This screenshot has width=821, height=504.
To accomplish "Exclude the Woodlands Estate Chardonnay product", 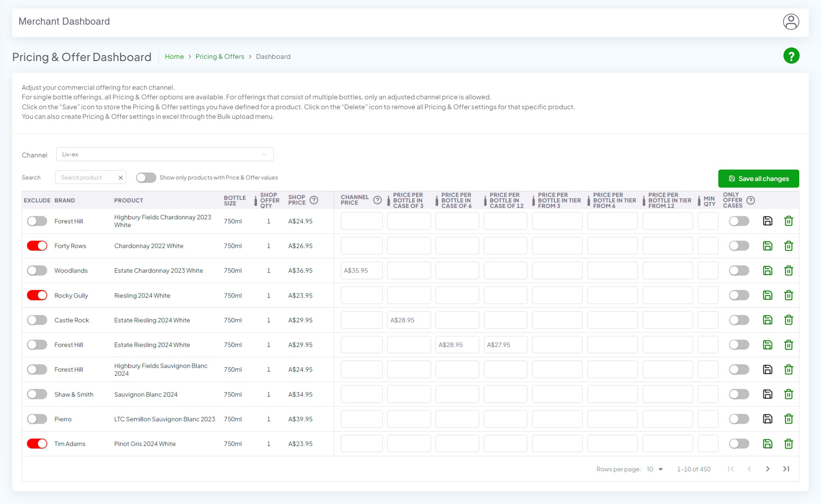I will pos(37,270).
